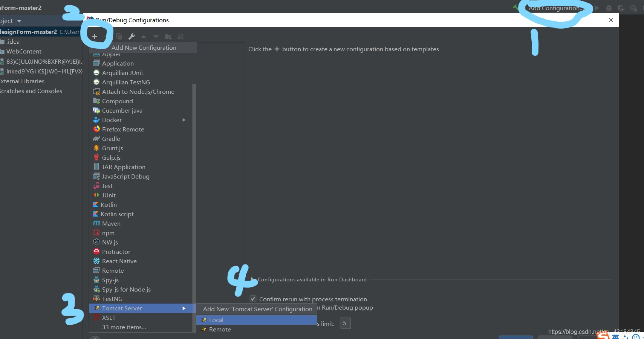Viewport: 644px width, 339px height.
Task: Click the Debug bug icon in main toolbar
Action: [x=609, y=8]
